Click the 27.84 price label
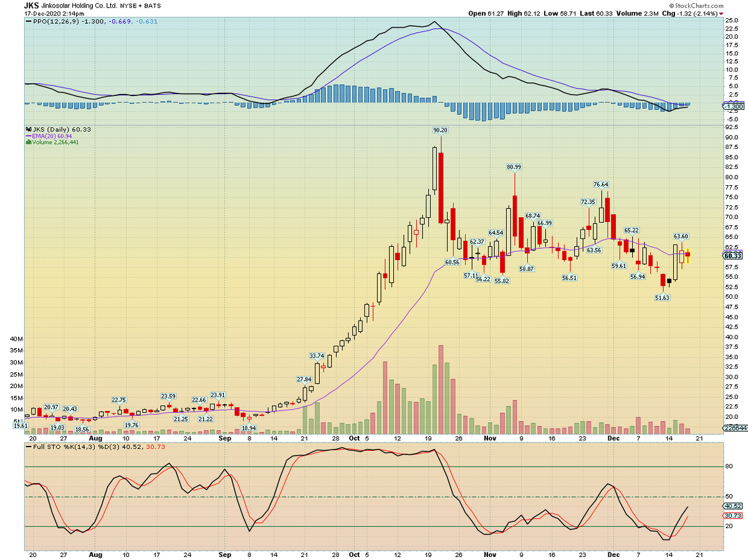Image resolution: width=748 pixels, height=560 pixels. pyautogui.click(x=304, y=379)
